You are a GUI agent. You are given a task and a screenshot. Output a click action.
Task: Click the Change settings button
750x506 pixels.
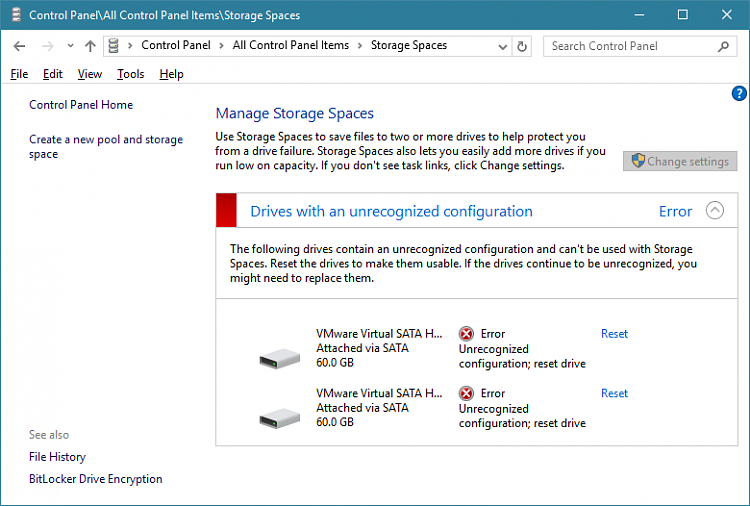pos(680,161)
